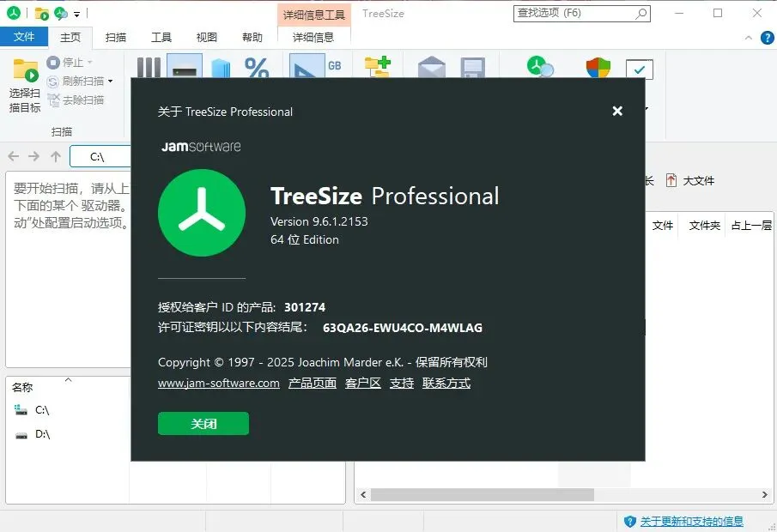Viewport: 777px width, 532px height.
Task: Sort by the 名称 column header
Action: point(22,387)
